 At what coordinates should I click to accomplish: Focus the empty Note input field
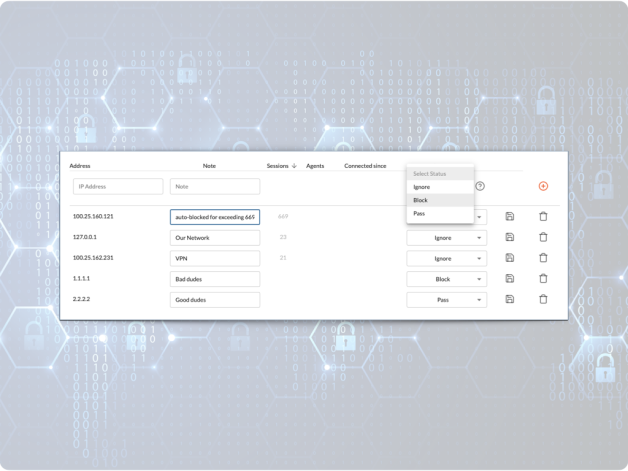point(214,186)
